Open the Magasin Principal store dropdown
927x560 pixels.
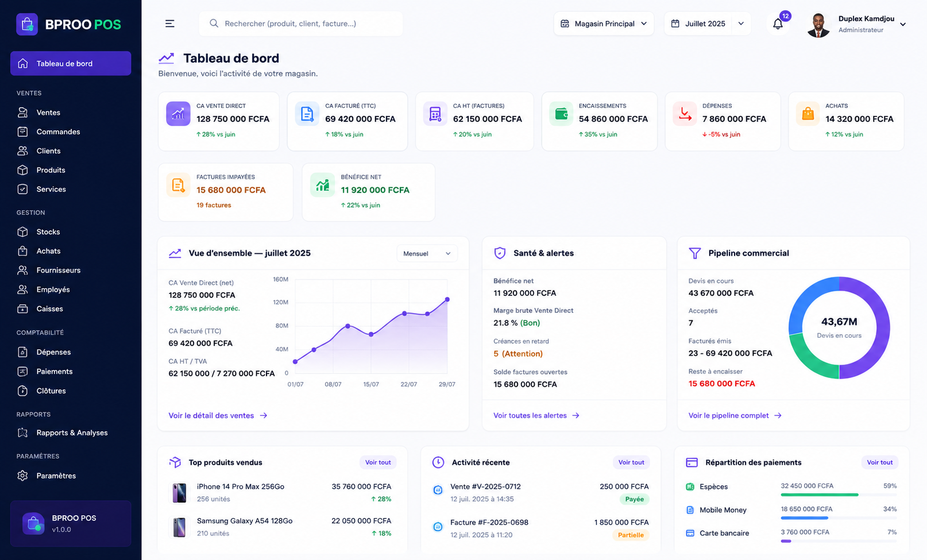(604, 24)
